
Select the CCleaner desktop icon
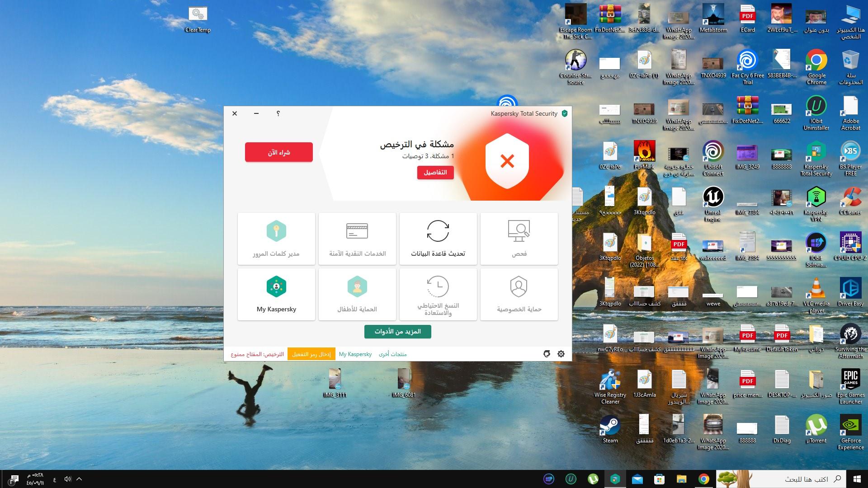point(851,201)
